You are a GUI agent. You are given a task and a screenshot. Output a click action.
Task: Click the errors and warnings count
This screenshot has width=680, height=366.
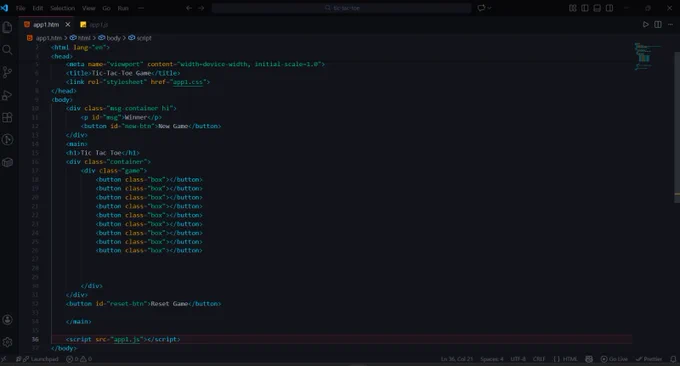(79, 359)
